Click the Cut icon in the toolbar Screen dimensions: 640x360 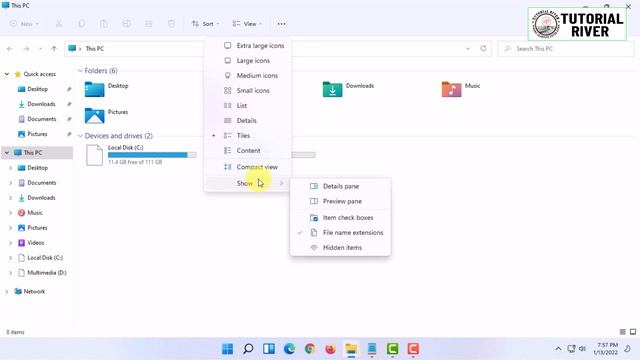pyautogui.click(x=59, y=24)
